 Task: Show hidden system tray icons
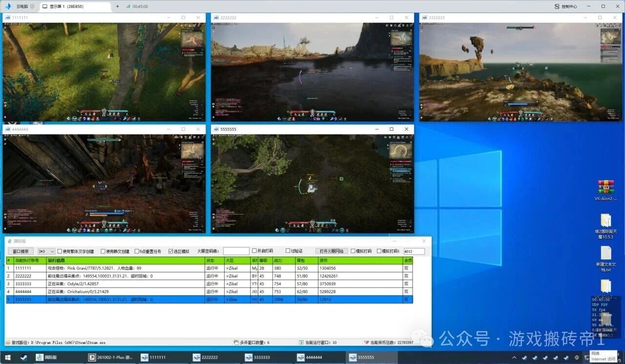coord(514,358)
